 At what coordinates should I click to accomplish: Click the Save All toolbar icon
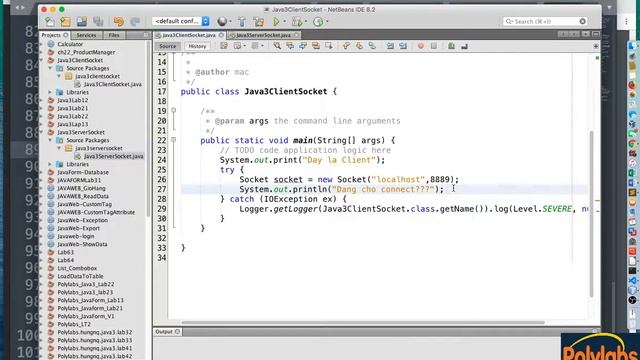(x=98, y=22)
